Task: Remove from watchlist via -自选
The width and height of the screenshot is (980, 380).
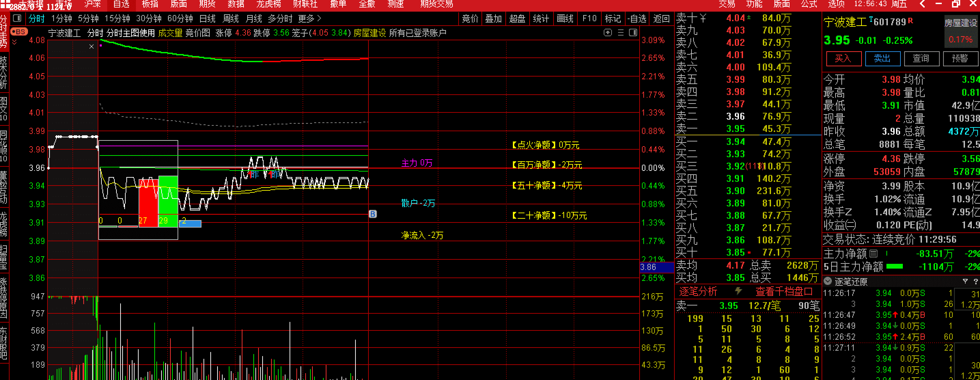Action: [637, 18]
